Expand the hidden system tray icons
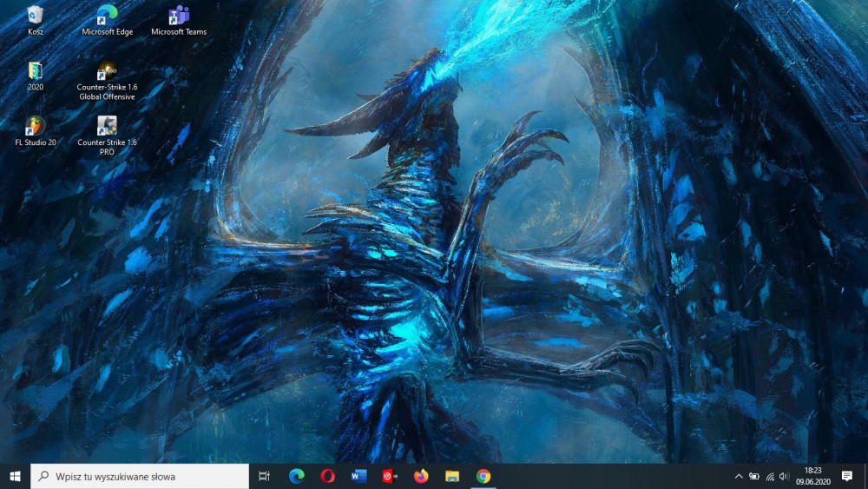868x489 pixels. click(x=739, y=476)
